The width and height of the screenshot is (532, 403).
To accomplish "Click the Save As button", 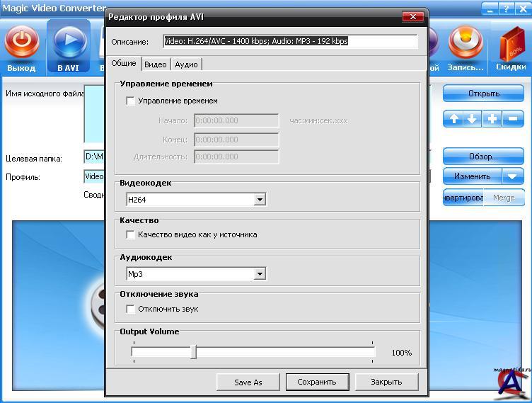I will [x=248, y=382].
